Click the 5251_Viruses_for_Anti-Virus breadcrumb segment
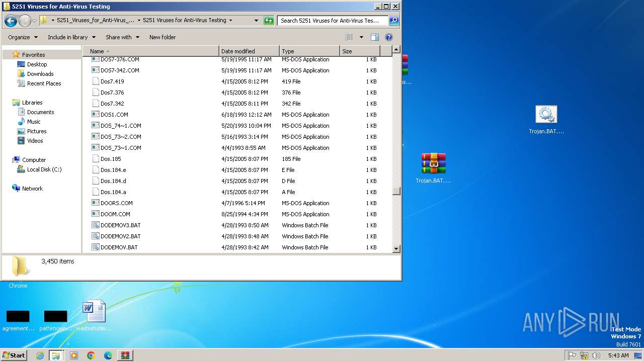The width and height of the screenshot is (644, 362). tap(96, 21)
